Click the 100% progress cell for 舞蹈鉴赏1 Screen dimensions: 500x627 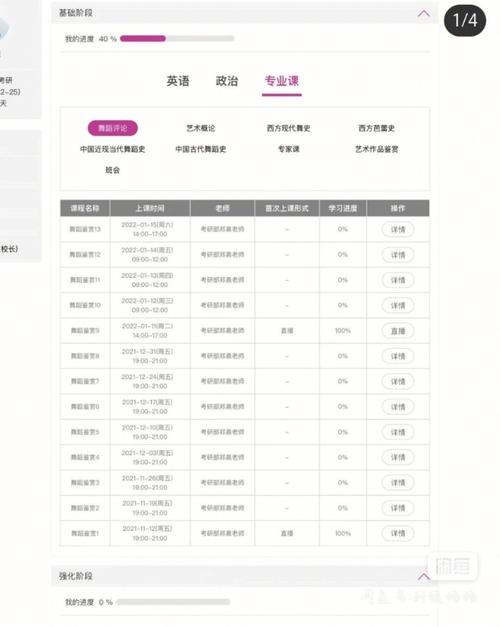tap(343, 533)
